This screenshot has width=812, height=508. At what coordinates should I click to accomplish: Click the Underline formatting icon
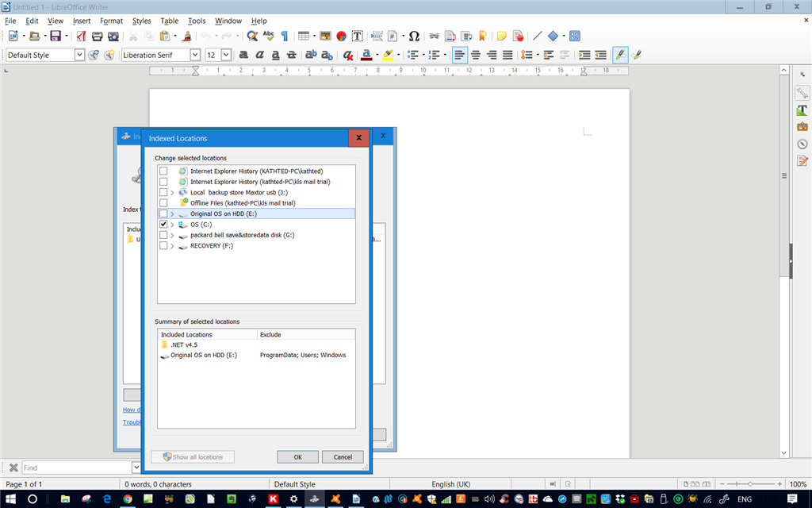275,55
